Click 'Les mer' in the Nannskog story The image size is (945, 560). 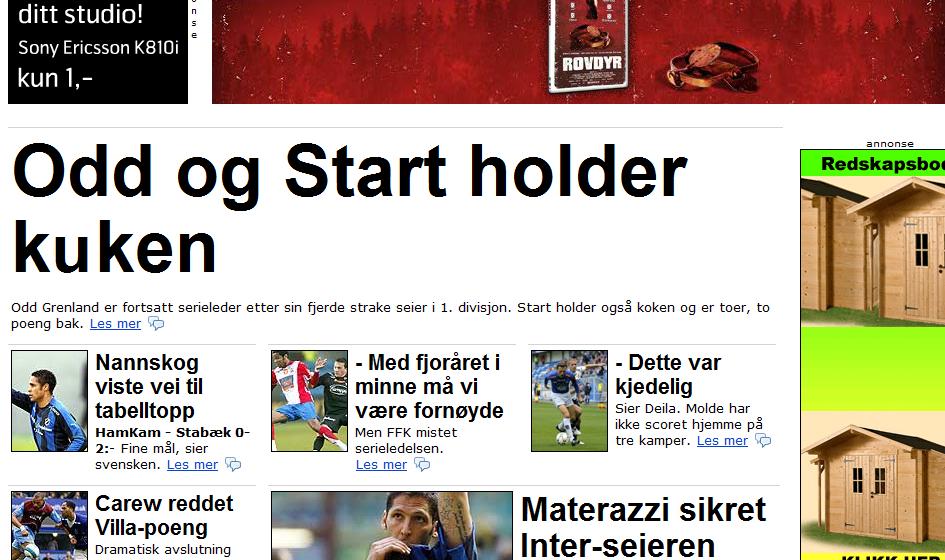192,465
